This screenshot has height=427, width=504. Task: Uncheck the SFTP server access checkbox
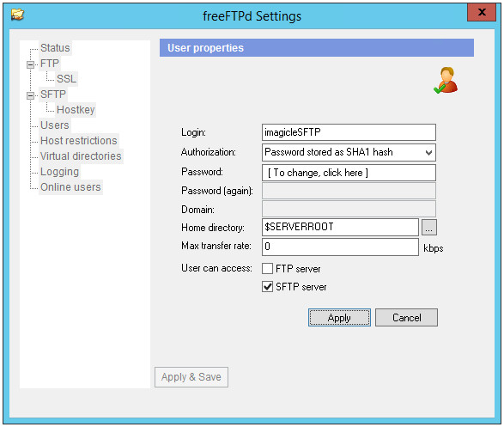click(267, 286)
